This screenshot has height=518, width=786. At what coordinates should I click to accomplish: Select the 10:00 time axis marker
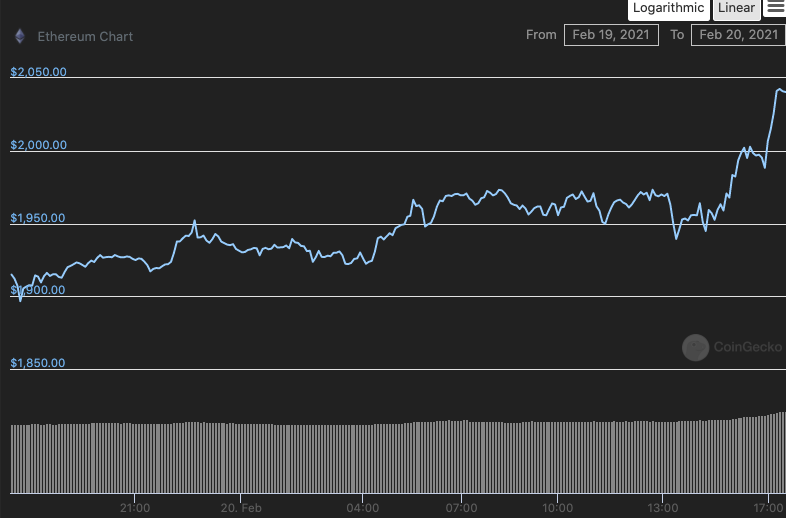557,508
